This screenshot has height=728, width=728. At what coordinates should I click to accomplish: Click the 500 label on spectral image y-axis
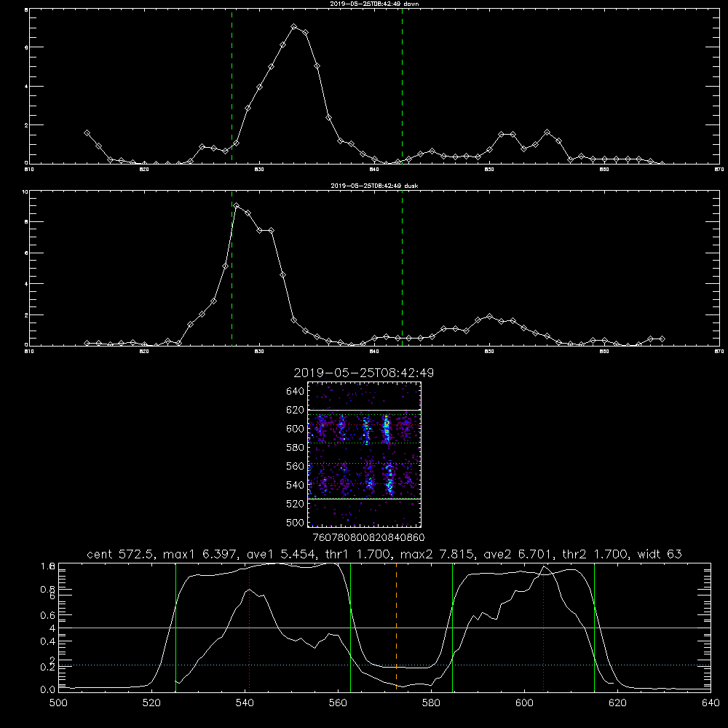pos(296,522)
